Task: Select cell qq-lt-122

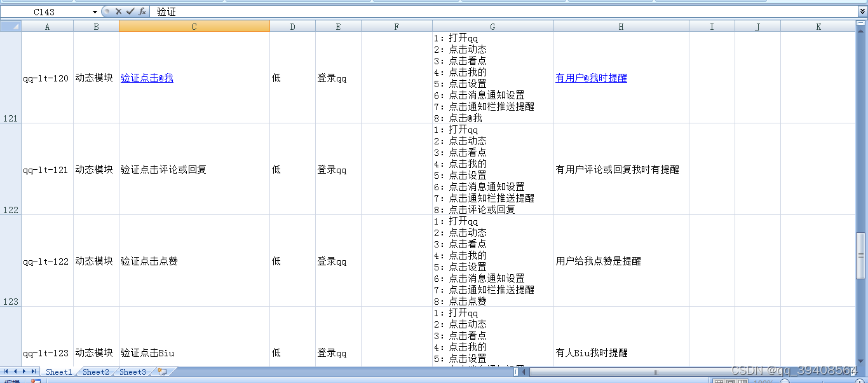Action: 48,261
